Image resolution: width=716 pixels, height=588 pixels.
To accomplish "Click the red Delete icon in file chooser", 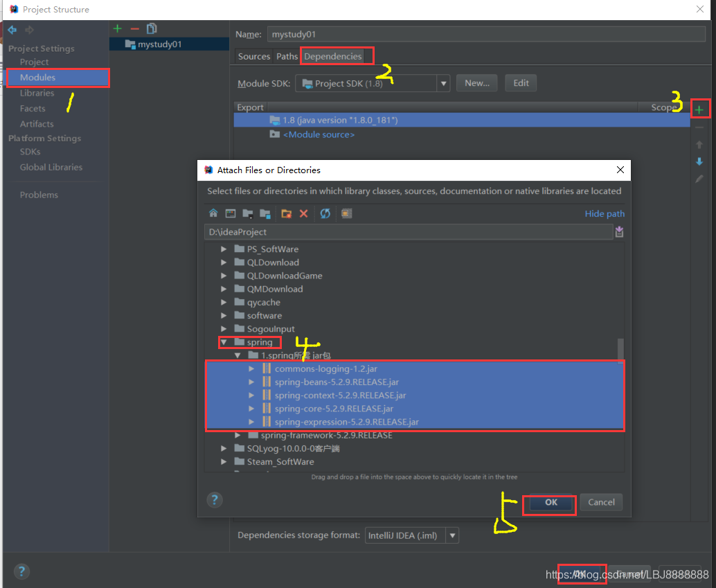I will [x=304, y=213].
